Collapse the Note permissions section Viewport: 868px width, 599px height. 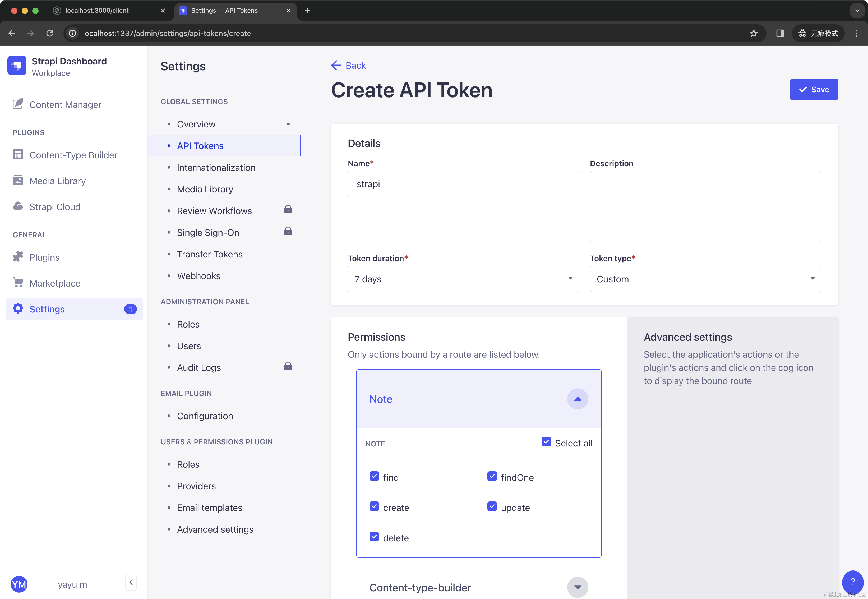(x=577, y=399)
